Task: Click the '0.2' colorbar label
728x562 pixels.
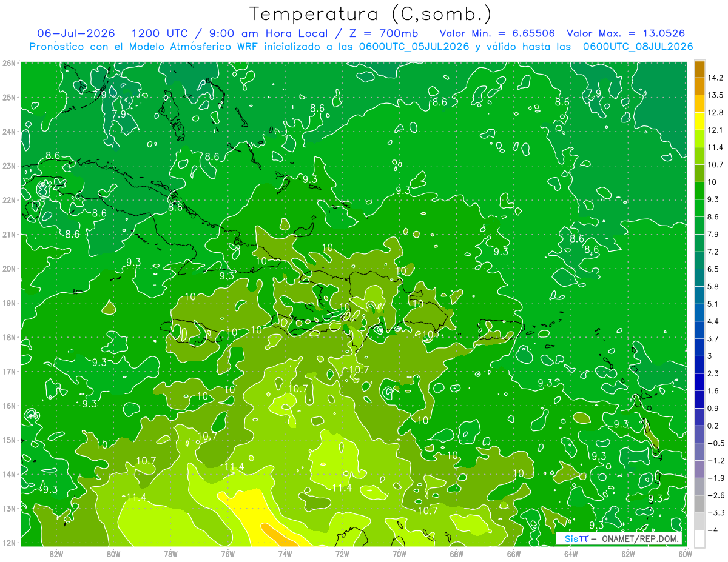Action: coord(713,426)
